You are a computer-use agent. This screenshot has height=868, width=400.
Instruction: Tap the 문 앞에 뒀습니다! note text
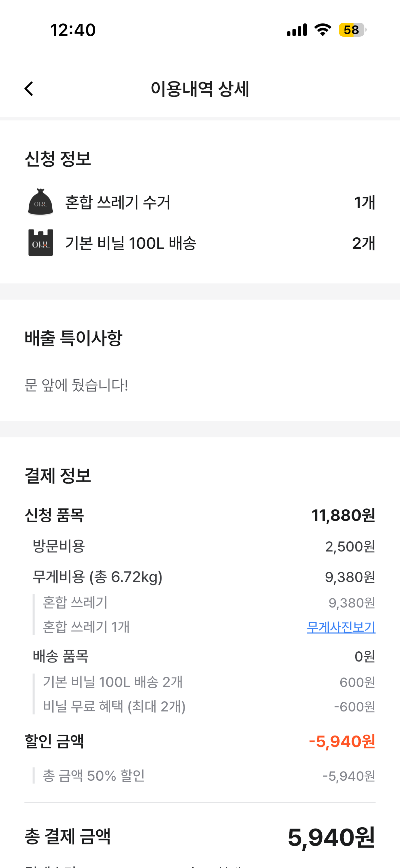(x=76, y=385)
